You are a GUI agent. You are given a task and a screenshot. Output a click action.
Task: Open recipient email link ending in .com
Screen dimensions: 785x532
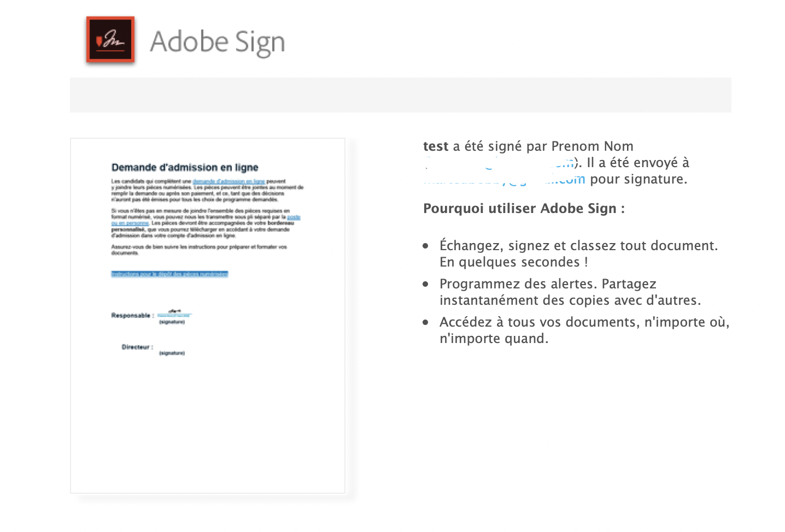[504, 180]
